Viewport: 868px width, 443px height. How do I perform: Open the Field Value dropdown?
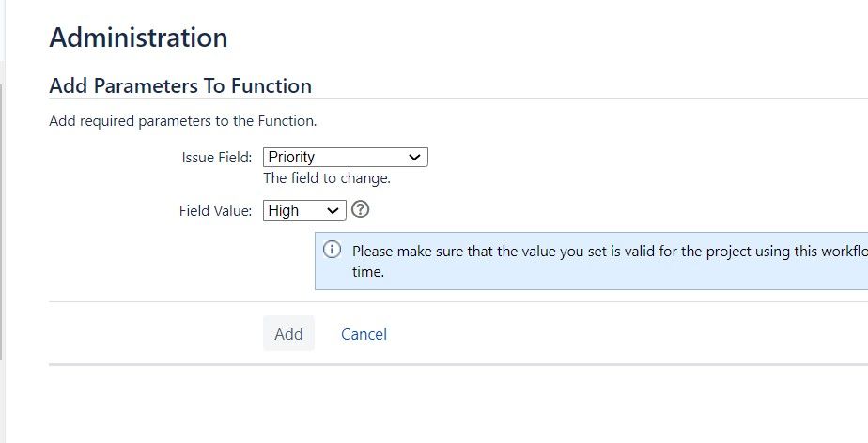pyautogui.click(x=304, y=210)
